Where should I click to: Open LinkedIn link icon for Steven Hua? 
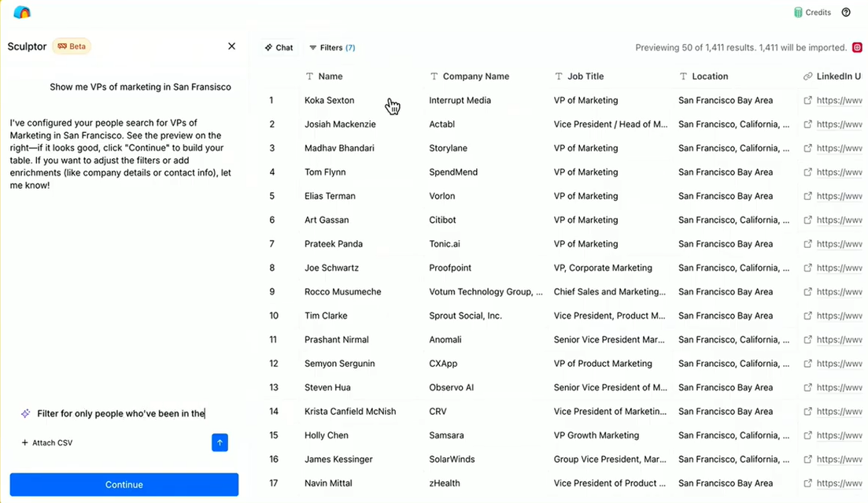tap(807, 387)
